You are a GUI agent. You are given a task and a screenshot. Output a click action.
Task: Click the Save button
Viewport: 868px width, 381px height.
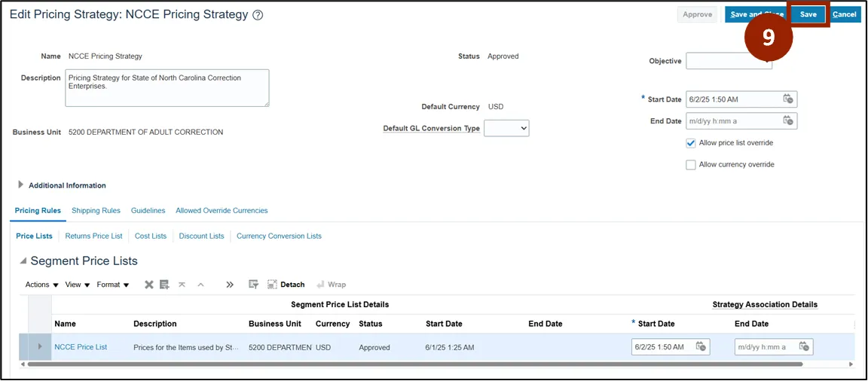click(x=808, y=15)
